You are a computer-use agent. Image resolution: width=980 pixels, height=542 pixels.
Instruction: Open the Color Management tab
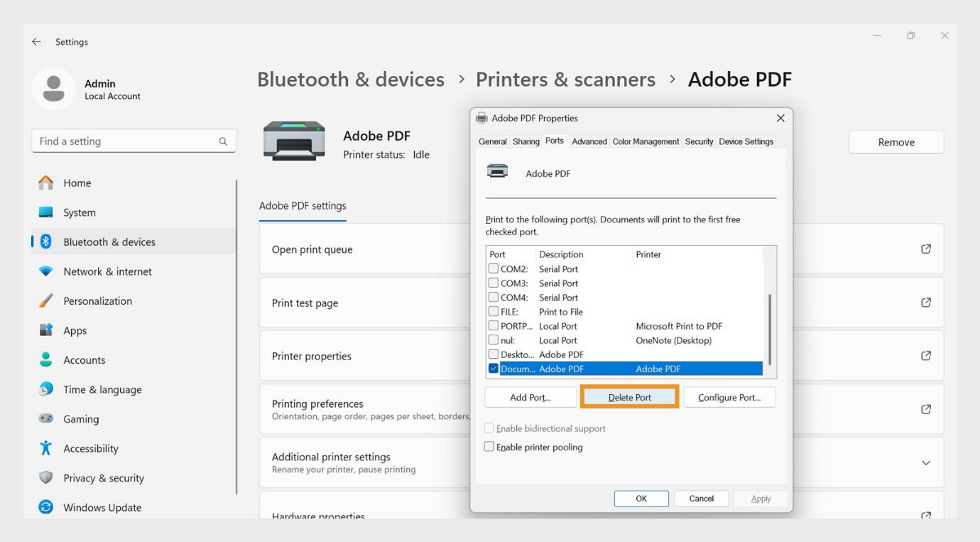tap(646, 141)
